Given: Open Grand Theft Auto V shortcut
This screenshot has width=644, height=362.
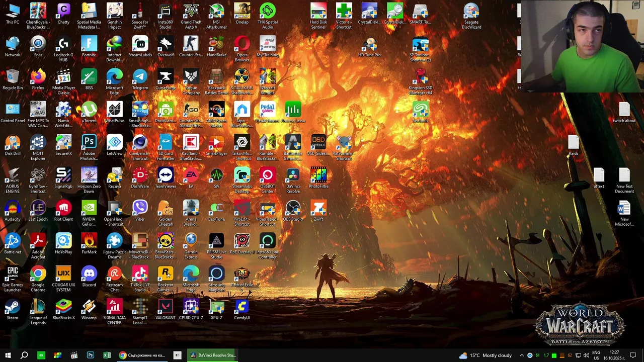Looking at the screenshot, I should pyautogui.click(x=191, y=15).
